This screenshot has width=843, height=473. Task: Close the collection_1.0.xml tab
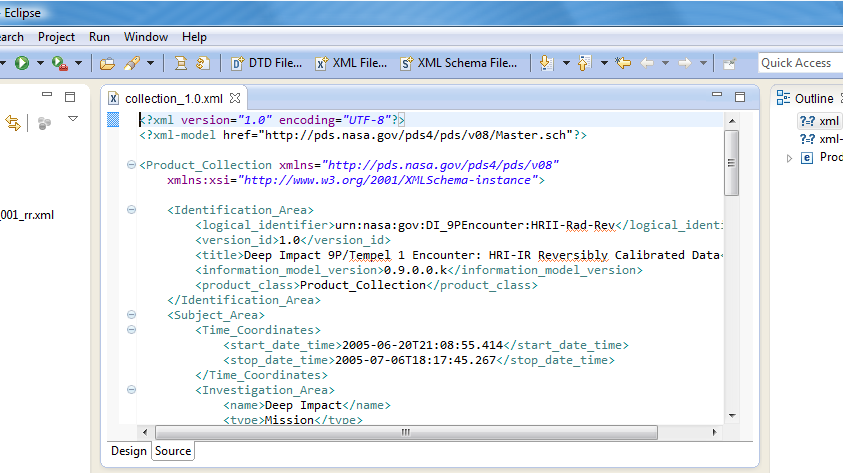235,98
